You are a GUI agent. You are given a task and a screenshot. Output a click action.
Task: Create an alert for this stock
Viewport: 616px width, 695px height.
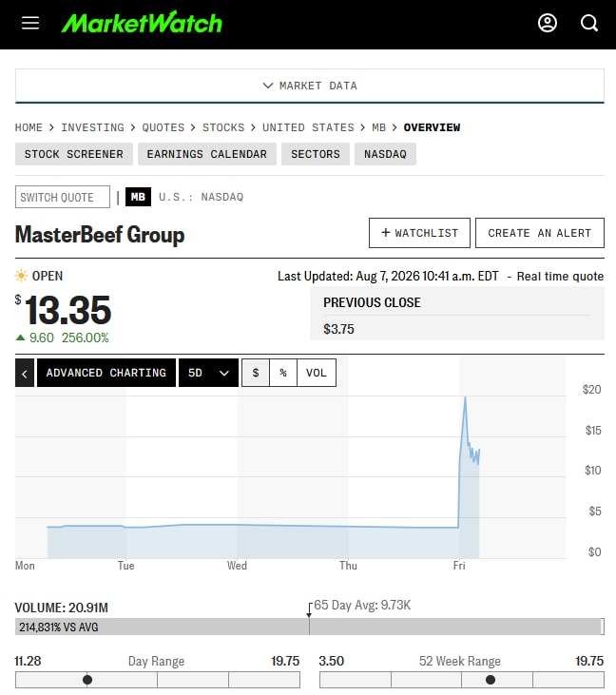pyautogui.click(x=540, y=233)
